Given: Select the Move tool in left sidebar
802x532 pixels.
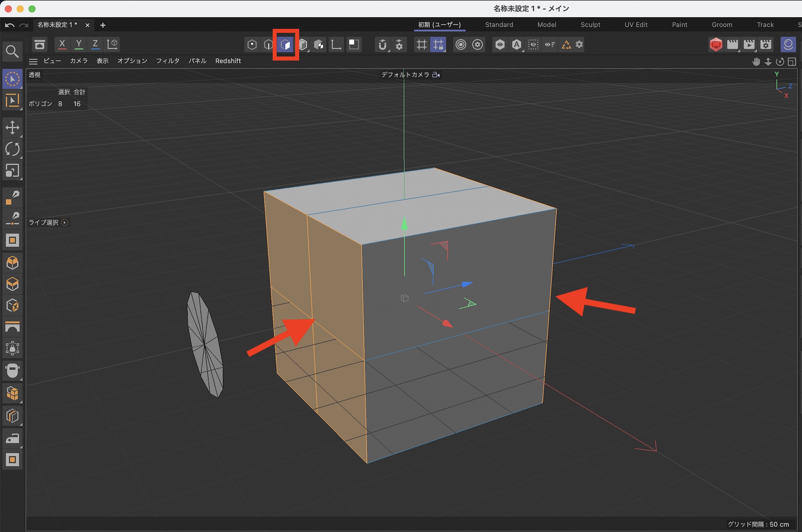Looking at the screenshot, I should (x=12, y=128).
